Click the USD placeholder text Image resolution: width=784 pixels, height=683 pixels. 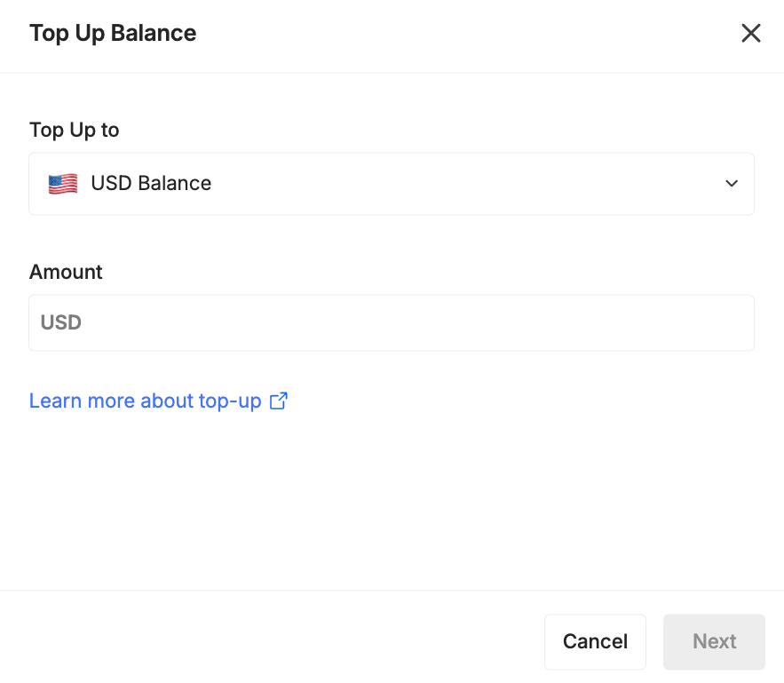coord(61,322)
